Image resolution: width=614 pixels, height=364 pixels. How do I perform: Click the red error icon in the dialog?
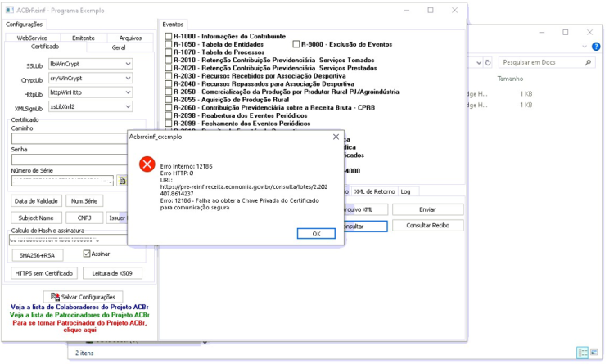tap(147, 164)
